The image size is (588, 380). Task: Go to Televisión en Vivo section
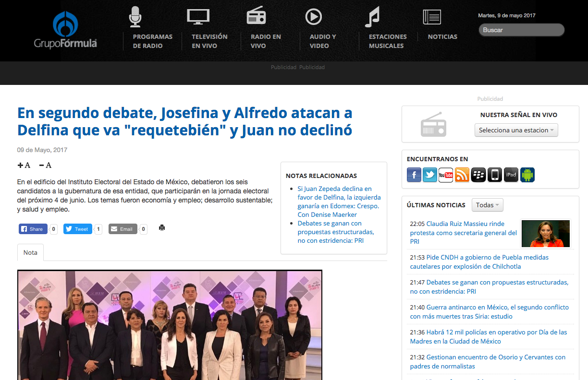[x=209, y=41]
